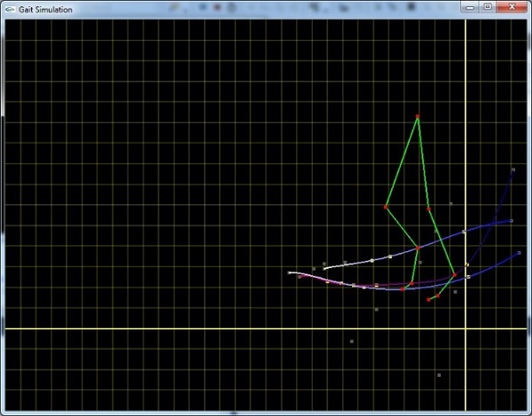Select the isolated gray point below horizontal axis left

click(352, 341)
